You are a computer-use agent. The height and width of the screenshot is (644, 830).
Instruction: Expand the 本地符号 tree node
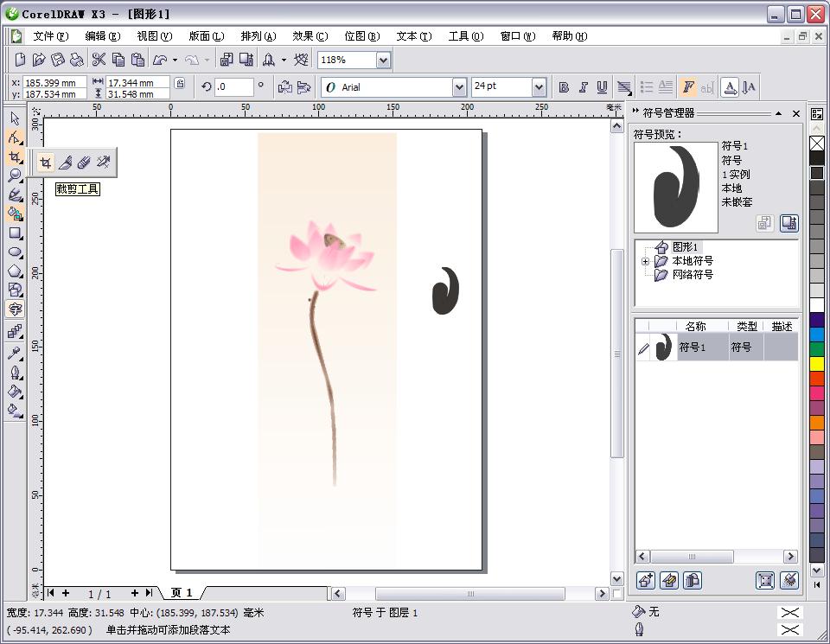pos(645,261)
